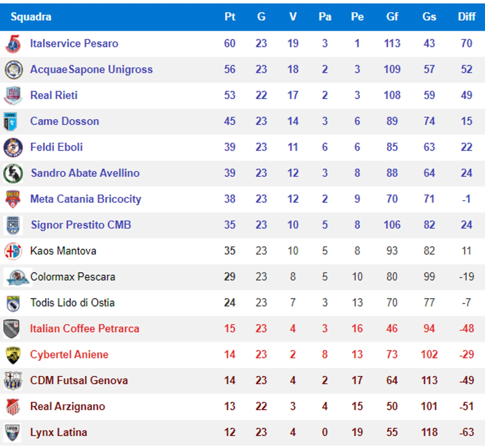
Task: Click the Feldi Eboli round emblem
Action: tap(13, 147)
